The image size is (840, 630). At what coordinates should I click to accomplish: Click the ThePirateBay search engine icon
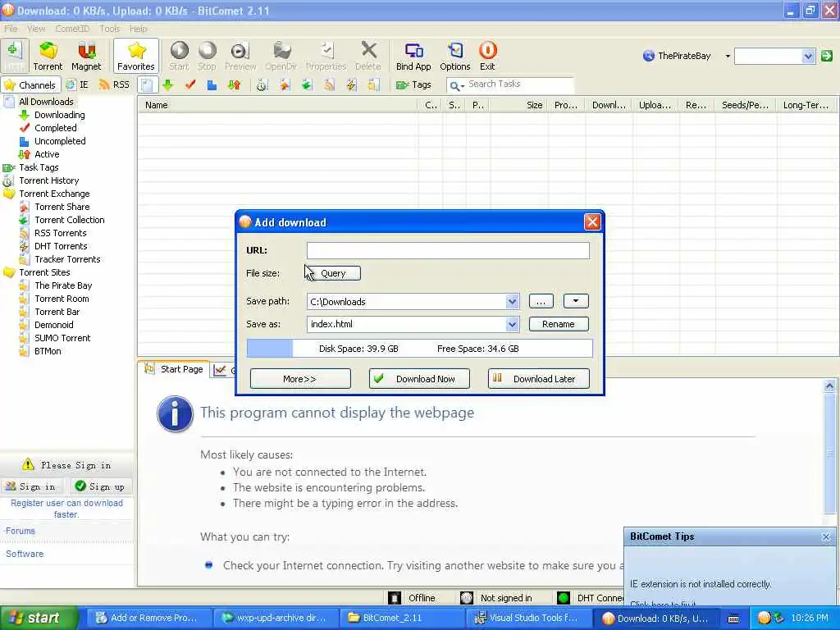648,56
